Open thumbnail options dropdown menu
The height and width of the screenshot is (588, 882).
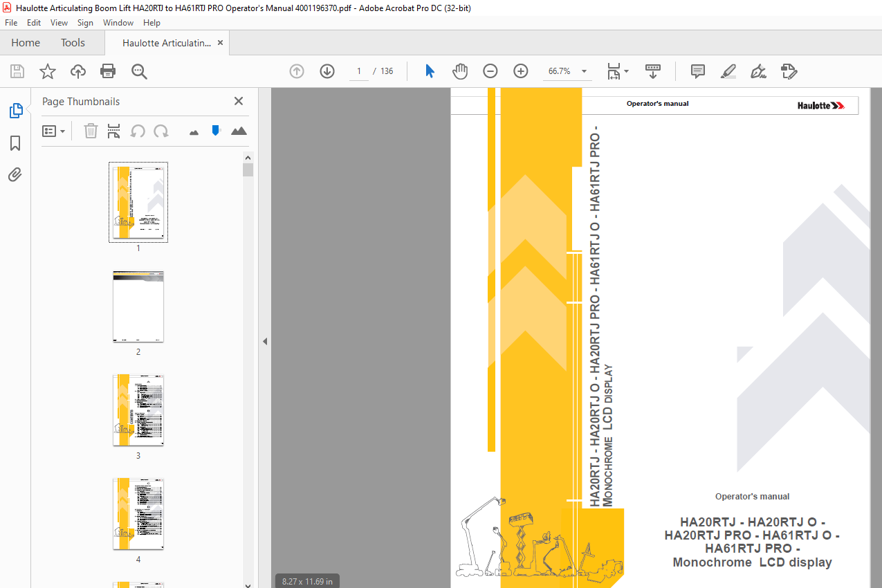(x=54, y=131)
